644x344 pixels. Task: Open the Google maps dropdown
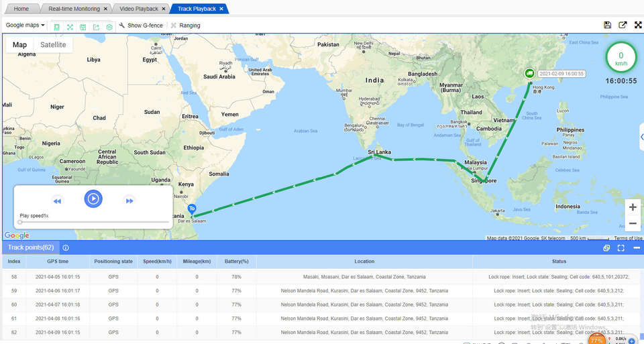click(x=25, y=25)
